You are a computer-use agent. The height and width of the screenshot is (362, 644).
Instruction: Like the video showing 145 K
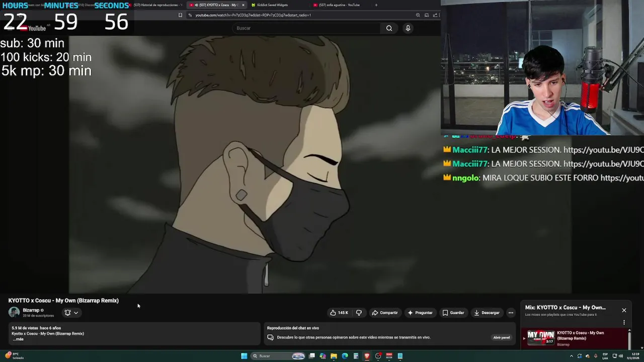click(340, 313)
